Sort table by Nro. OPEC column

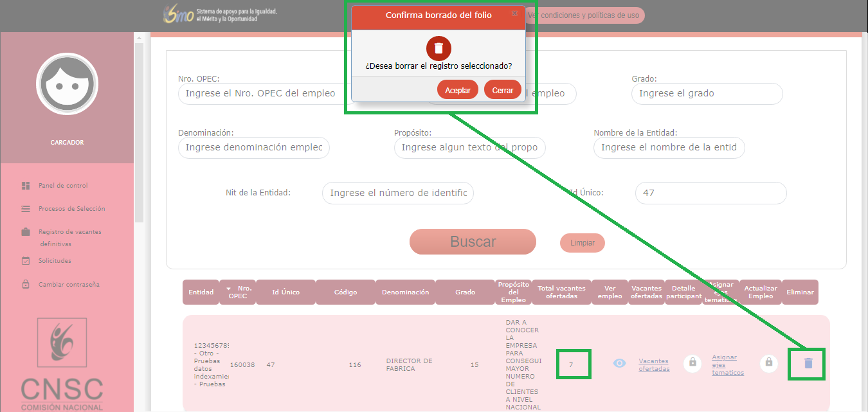pyautogui.click(x=237, y=292)
